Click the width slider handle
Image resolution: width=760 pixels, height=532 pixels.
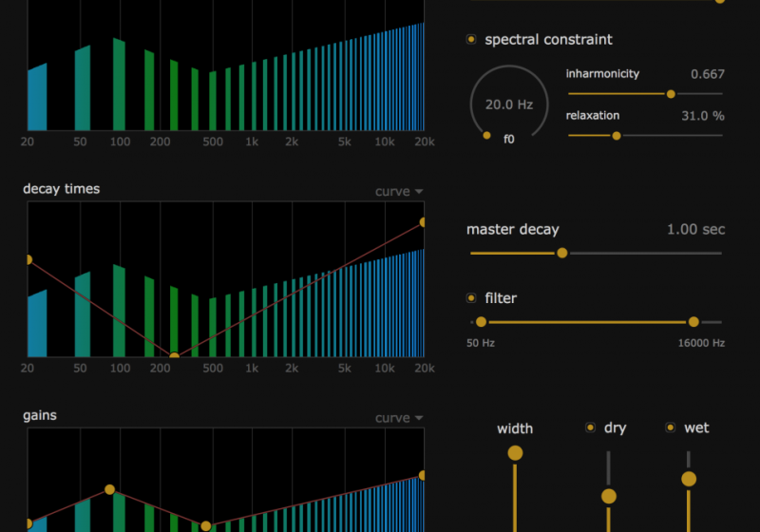[x=515, y=453]
